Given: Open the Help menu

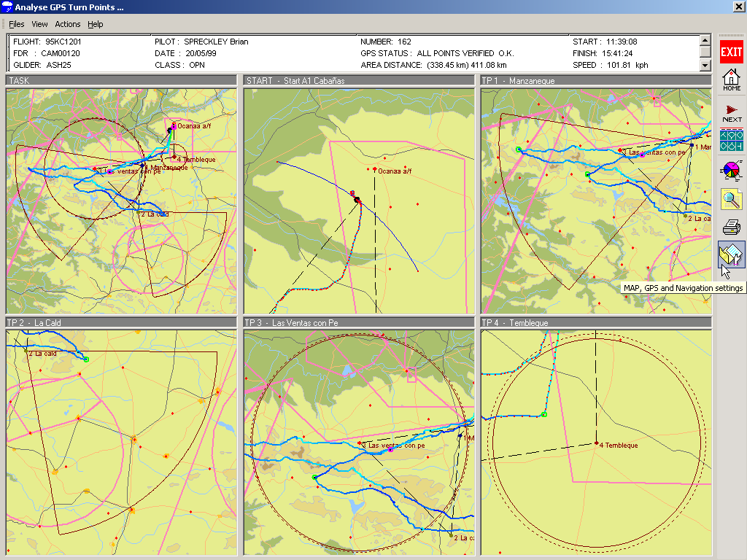Looking at the screenshot, I should (96, 24).
